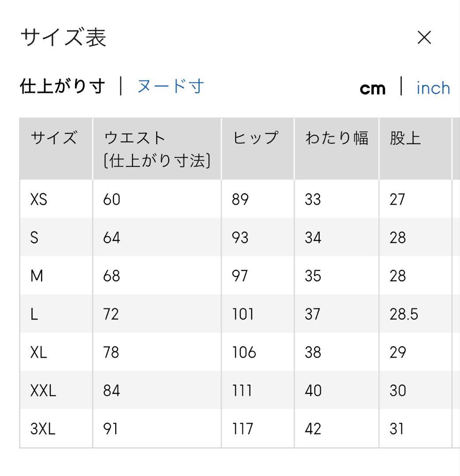
Task: Select the L size row label
Action: 34,314
